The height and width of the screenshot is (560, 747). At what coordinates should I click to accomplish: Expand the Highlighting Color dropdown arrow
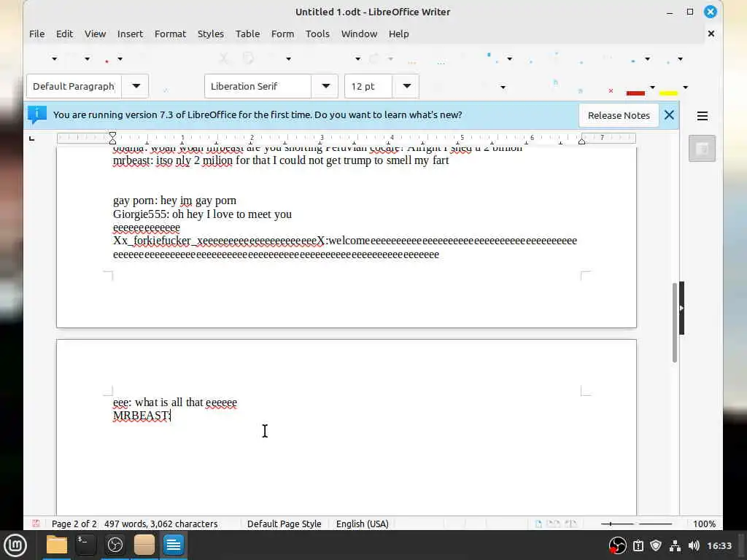[686, 87]
